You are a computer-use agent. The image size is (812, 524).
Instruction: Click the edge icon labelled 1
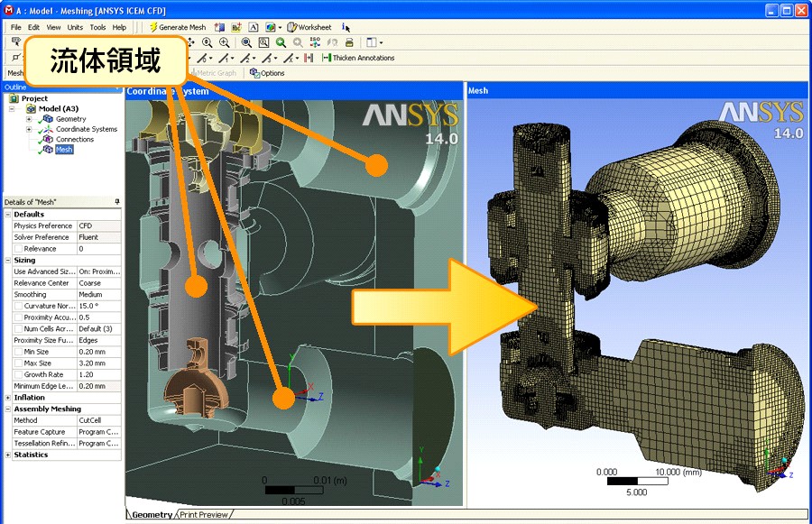click(226, 58)
